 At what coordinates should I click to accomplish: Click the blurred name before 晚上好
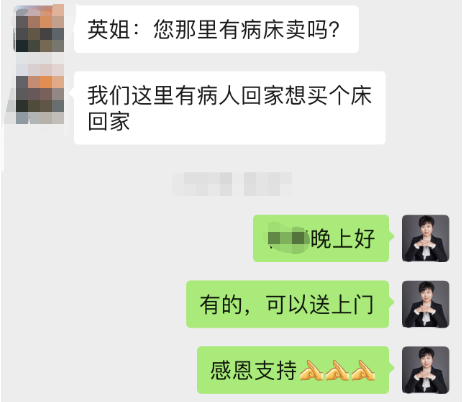pyautogui.click(x=289, y=238)
